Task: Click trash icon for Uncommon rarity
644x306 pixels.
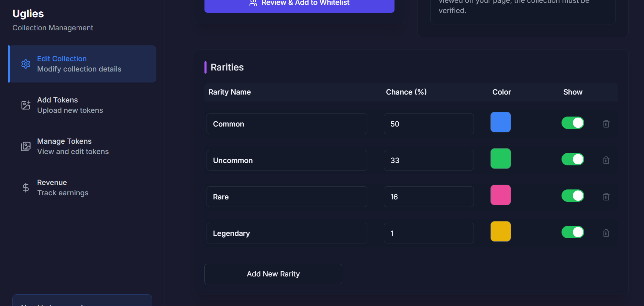Action: (606, 160)
